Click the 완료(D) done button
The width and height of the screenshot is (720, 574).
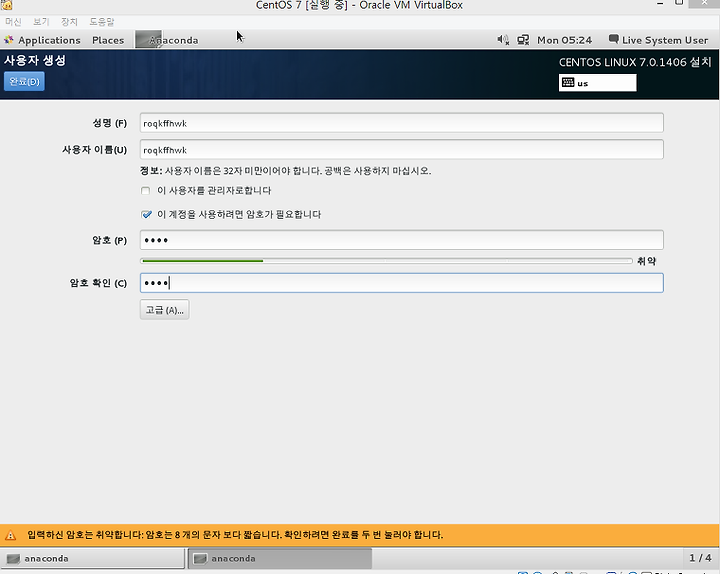point(24,81)
